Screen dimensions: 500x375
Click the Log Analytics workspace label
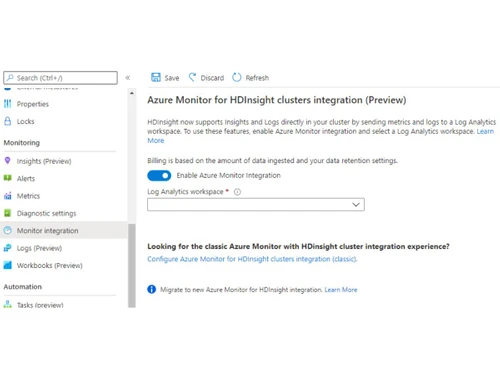click(185, 192)
